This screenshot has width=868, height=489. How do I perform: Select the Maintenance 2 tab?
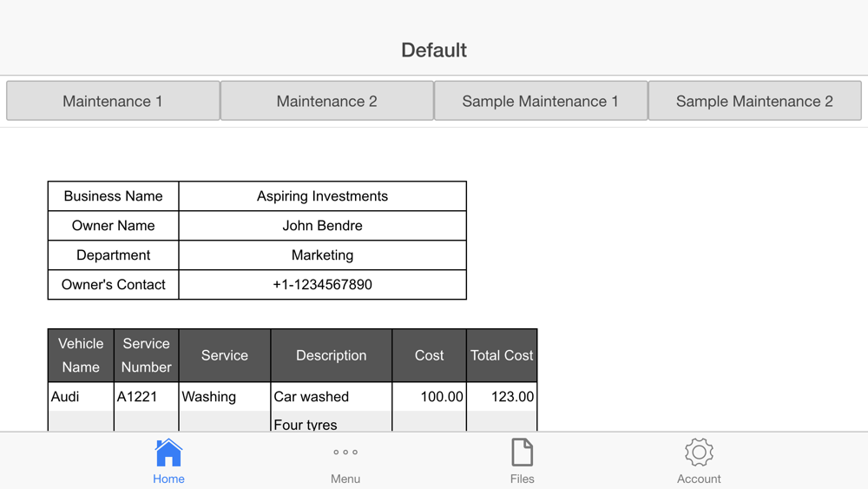pyautogui.click(x=327, y=101)
